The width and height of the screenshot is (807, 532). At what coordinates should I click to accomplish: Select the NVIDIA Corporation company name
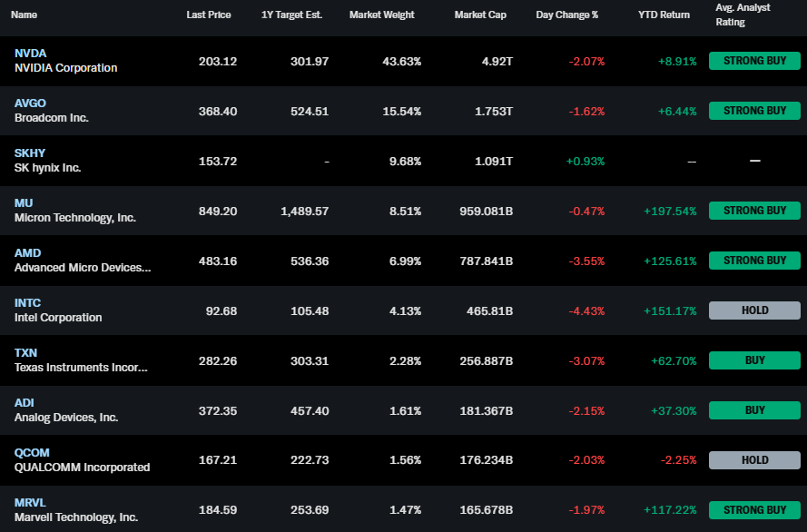pos(66,68)
